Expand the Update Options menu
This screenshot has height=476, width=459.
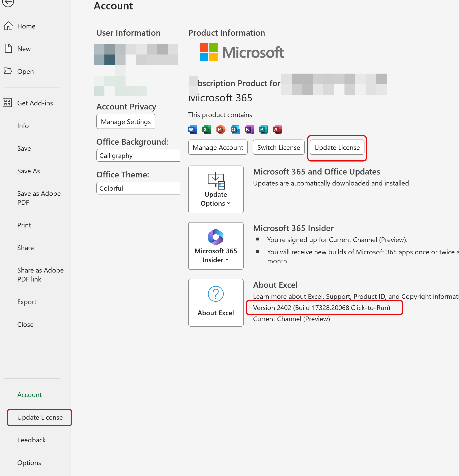(216, 189)
